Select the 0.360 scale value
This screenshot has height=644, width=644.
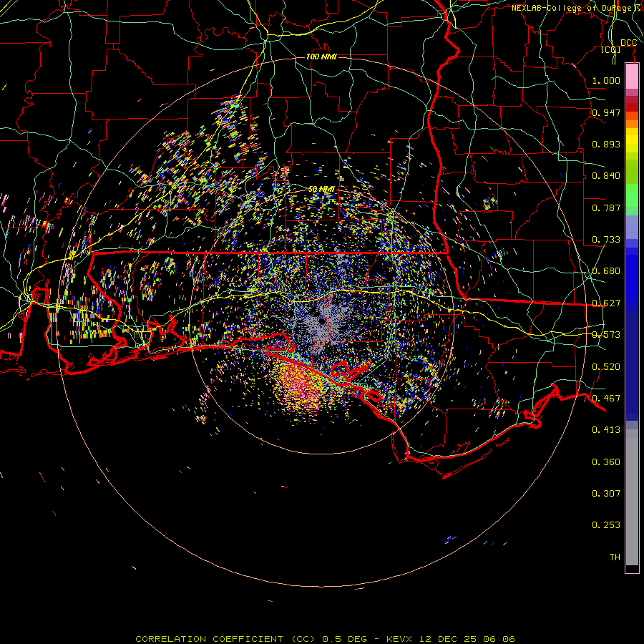(606, 462)
